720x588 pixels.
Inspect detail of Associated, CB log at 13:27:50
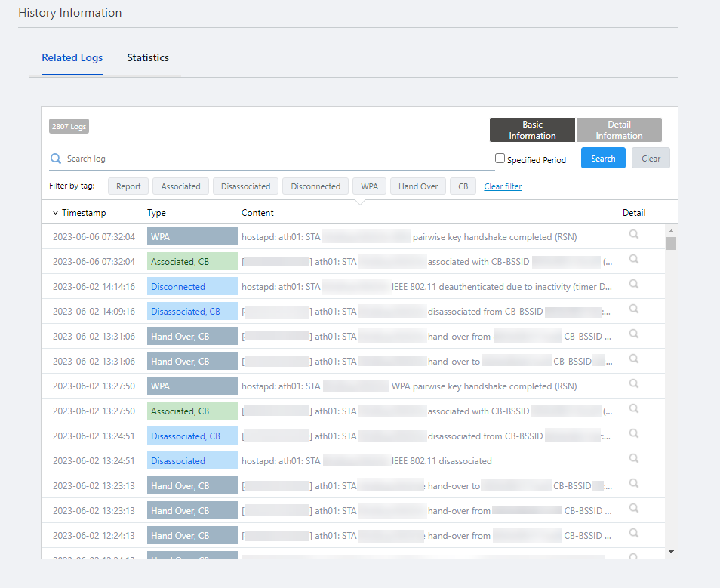[x=634, y=409]
